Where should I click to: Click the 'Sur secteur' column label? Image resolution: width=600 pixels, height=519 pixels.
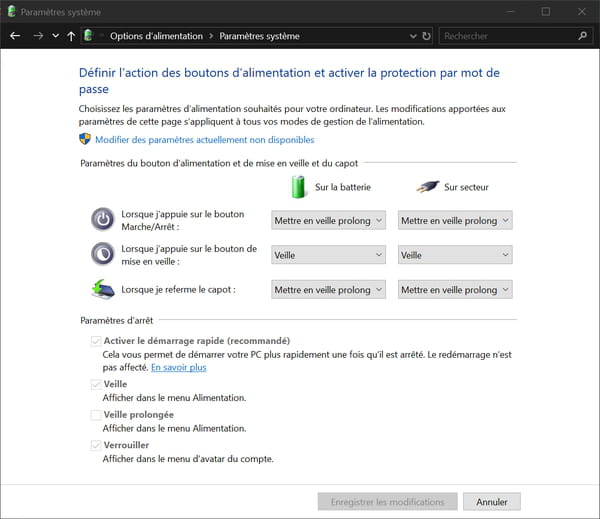click(466, 187)
